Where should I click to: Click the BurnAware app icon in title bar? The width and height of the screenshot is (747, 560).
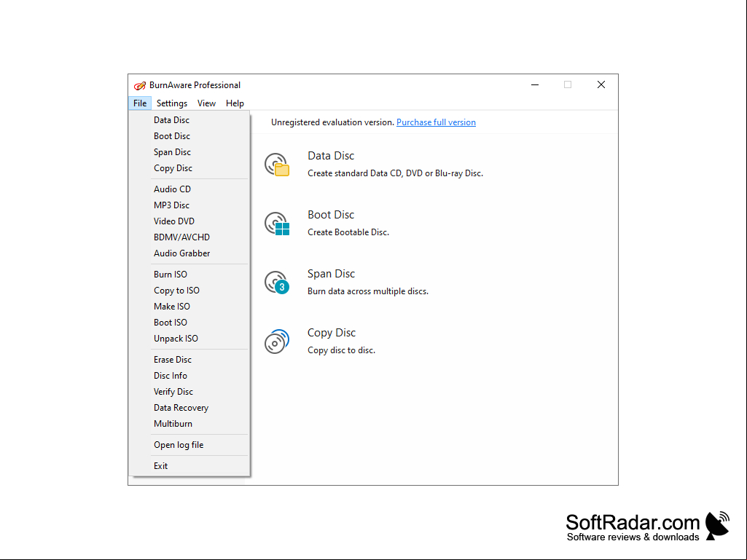click(140, 85)
